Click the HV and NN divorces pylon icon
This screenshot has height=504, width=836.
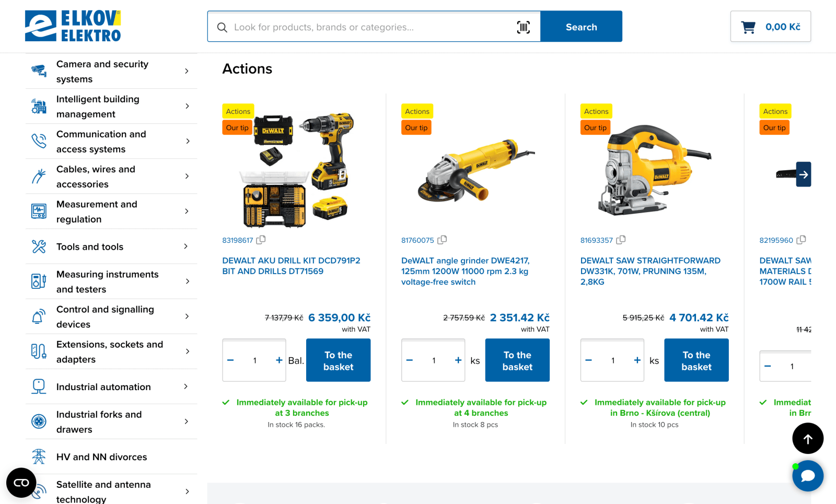click(x=39, y=456)
